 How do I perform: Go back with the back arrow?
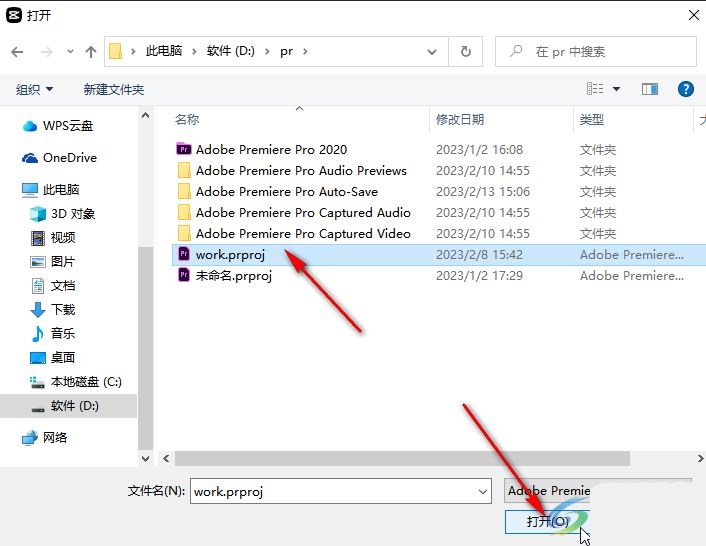tap(17, 52)
